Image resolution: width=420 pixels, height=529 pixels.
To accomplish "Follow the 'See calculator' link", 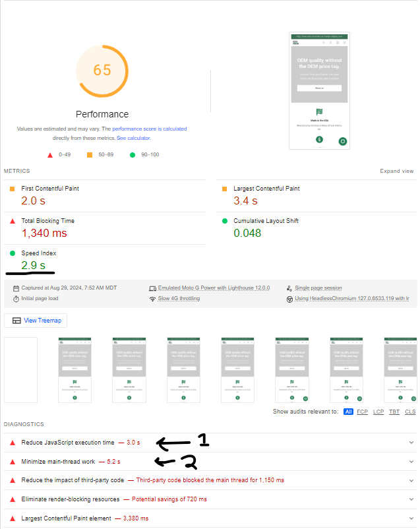I will [x=134, y=138].
